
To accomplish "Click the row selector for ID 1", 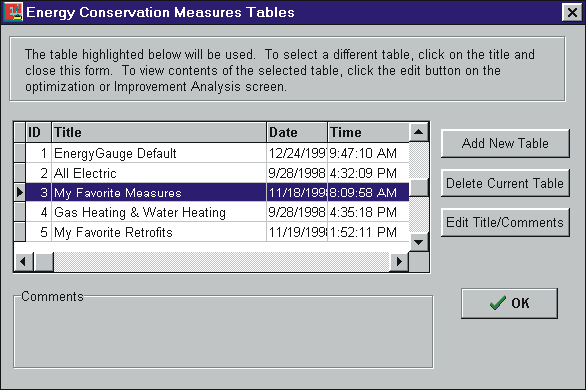I will (20, 153).
